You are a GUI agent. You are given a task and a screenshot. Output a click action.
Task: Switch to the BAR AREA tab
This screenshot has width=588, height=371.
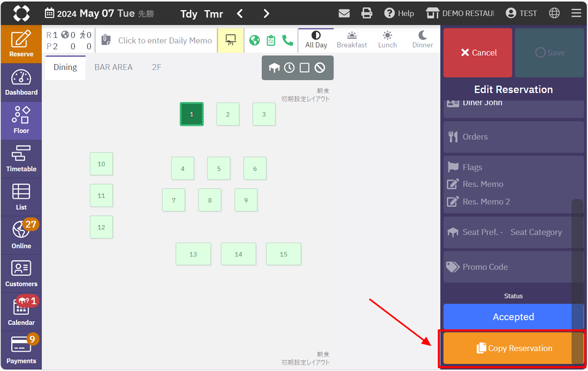click(113, 67)
